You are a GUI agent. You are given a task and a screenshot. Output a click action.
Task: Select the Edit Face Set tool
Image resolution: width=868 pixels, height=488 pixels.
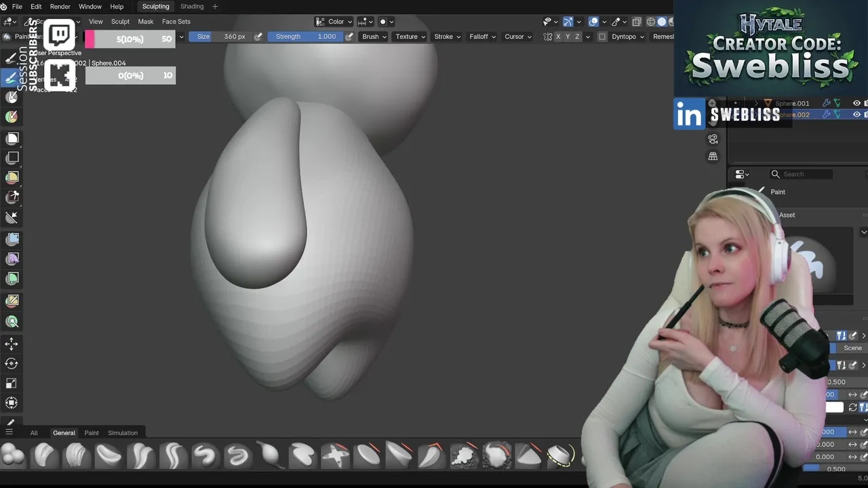(x=12, y=300)
